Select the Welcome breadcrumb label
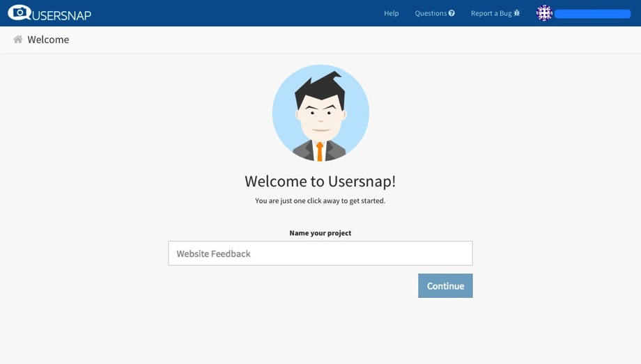The width and height of the screenshot is (641, 364). [48, 40]
